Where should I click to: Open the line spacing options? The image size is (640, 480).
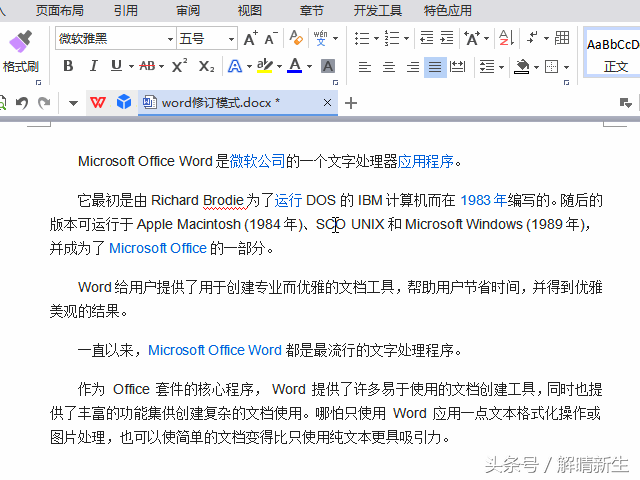click(x=487, y=67)
